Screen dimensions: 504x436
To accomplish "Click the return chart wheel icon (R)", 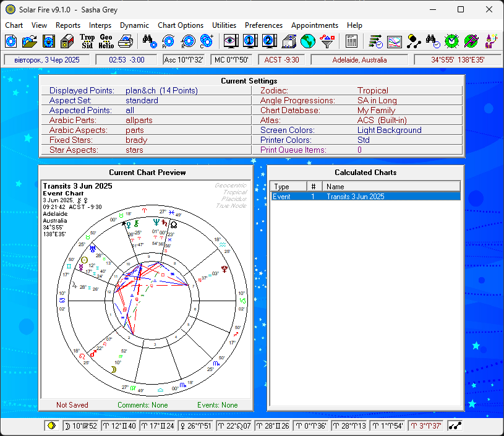I will click(188, 41).
